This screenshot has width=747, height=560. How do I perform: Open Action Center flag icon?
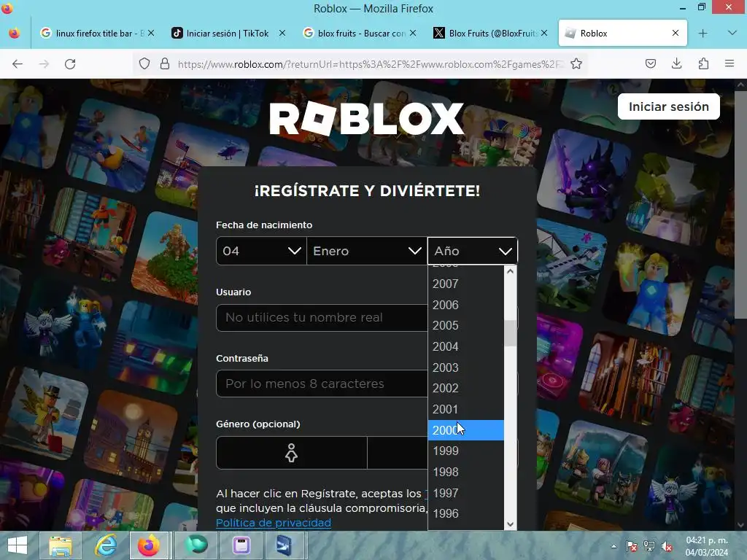tap(632, 546)
